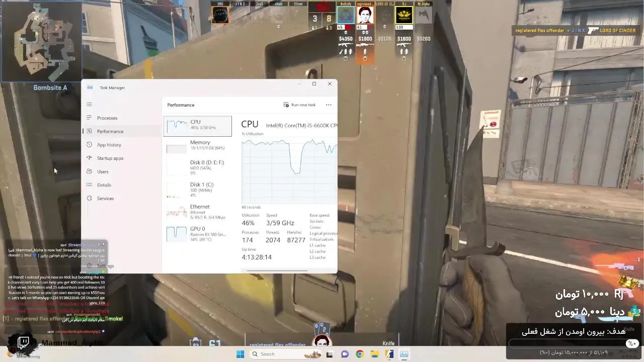Select Disk 0 (D: E: F:) entry
The height and width of the screenshot is (362, 644).
(x=198, y=168)
